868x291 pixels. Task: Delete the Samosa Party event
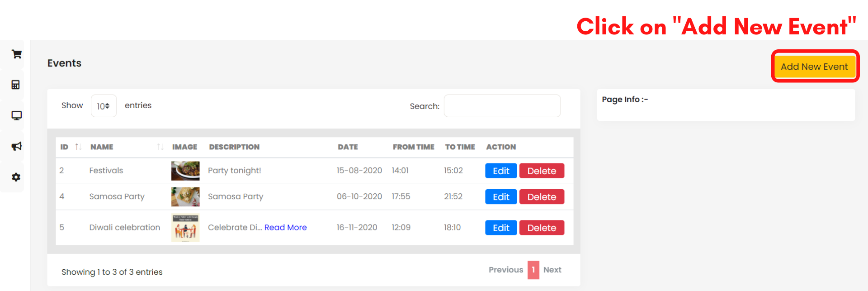pos(541,197)
